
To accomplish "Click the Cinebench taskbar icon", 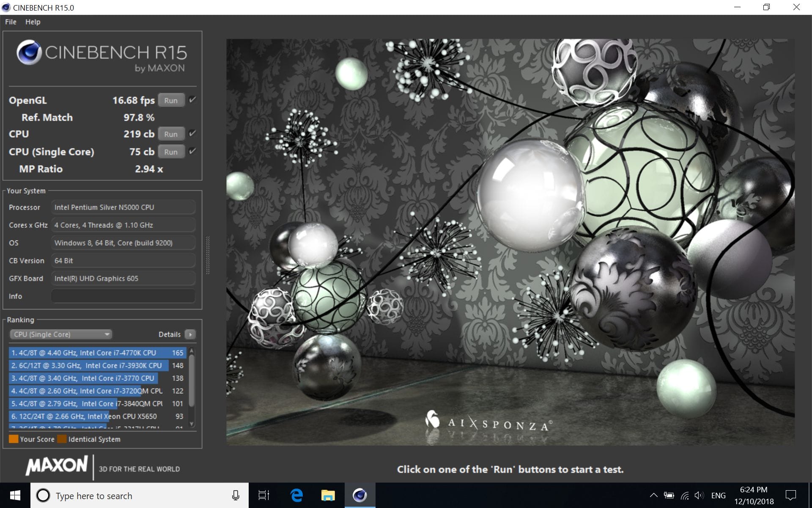I will pyautogui.click(x=360, y=495).
